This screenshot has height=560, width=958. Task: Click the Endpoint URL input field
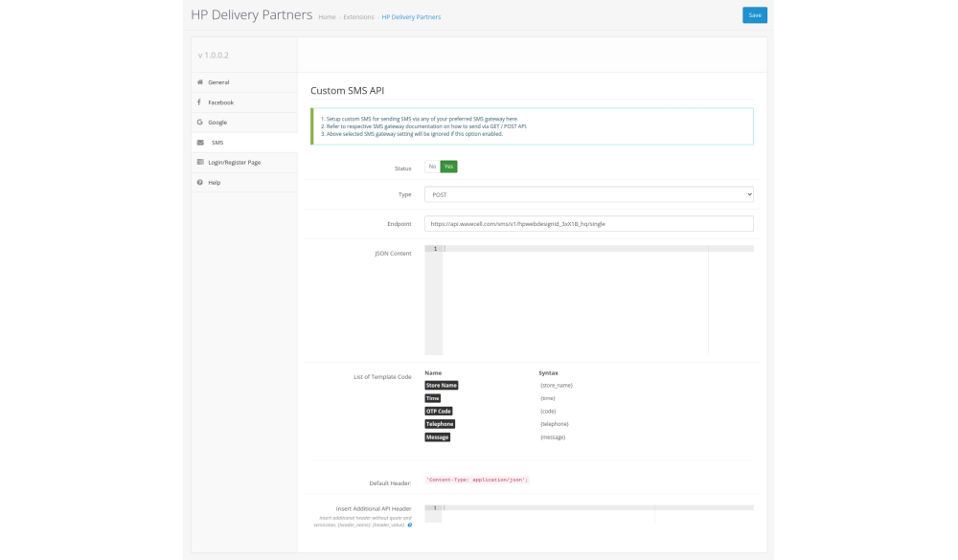(x=588, y=223)
